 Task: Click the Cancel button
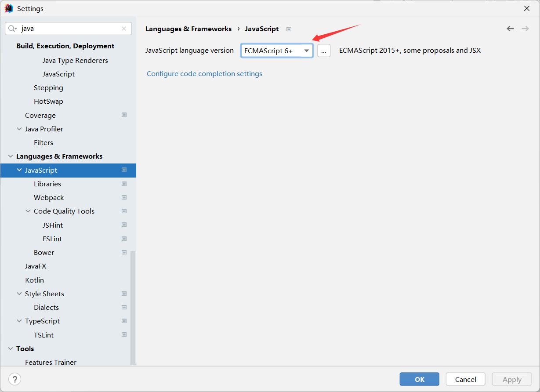(x=465, y=379)
